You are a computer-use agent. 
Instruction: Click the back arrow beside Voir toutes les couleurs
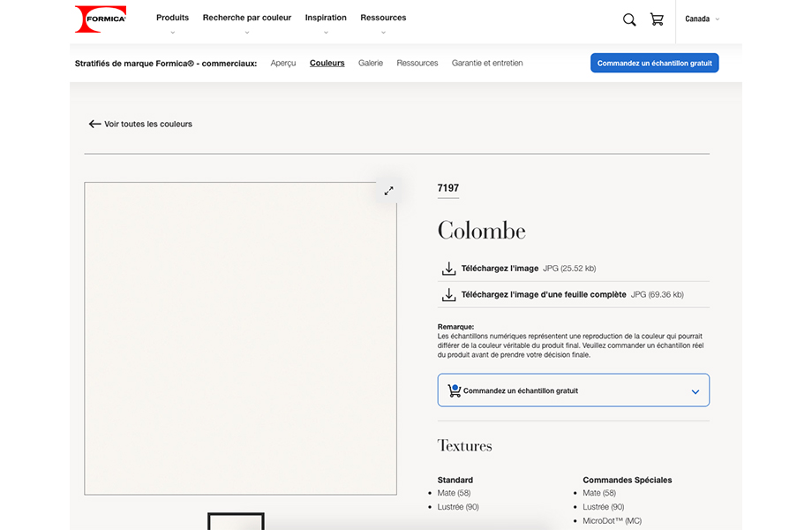(x=94, y=124)
